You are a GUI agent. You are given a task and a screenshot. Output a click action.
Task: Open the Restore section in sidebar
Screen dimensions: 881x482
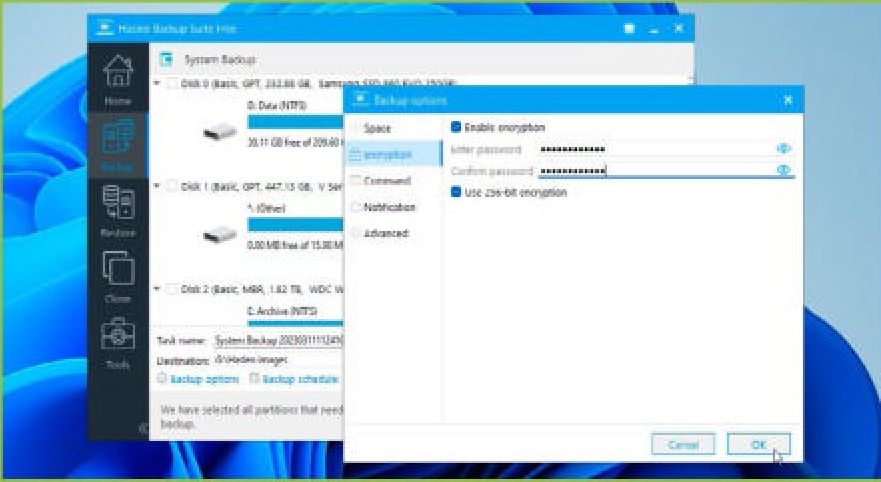[117, 211]
